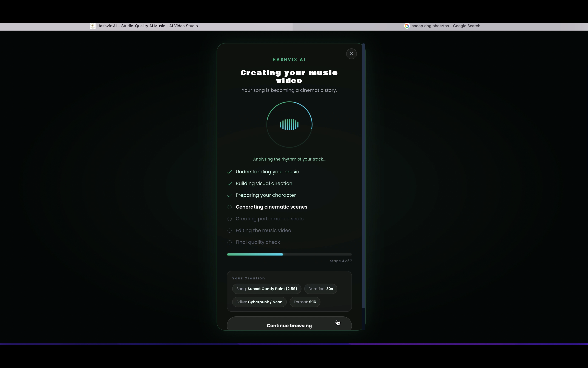Viewport: 588px width, 368px height.
Task: Click the Stilus: Cyberpunk / Neon chip
Action: [259, 302]
